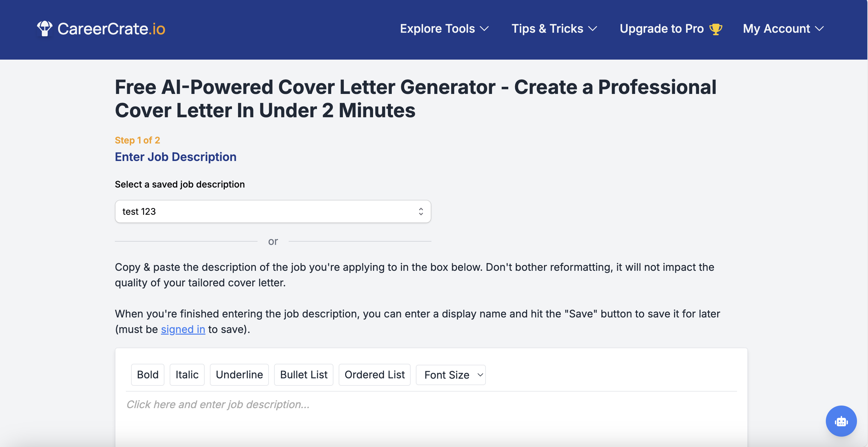Viewport: 868px width, 447px height.
Task: Open the Font Size dropdown
Action: click(451, 375)
